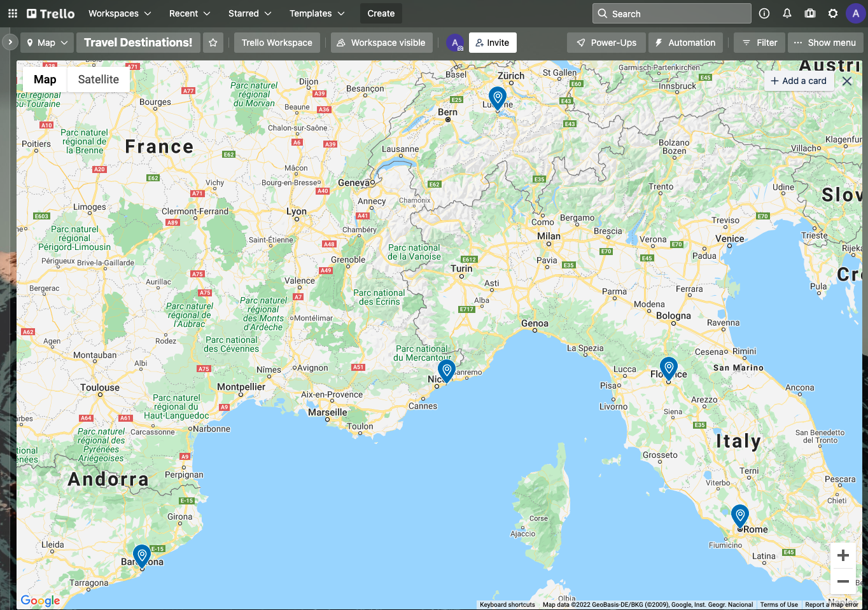The width and height of the screenshot is (868, 610).
Task: Open the Workspaces dropdown
Action: click(x=120, y=13)
